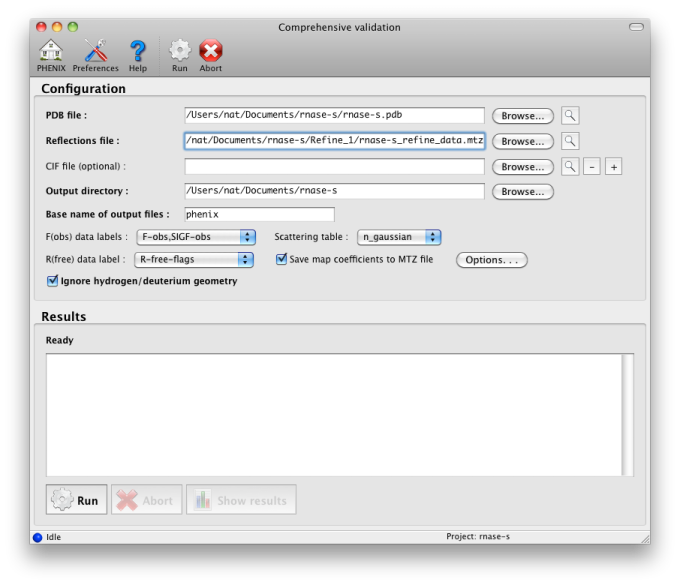Add CIF file with plus button
This screenshot has width=680, height=585.
coord(613,167)
